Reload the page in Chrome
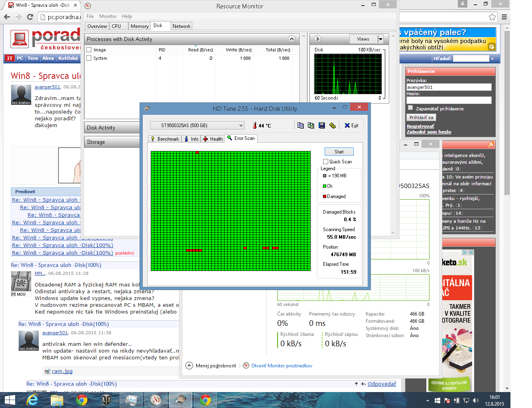 pos(30,17)
